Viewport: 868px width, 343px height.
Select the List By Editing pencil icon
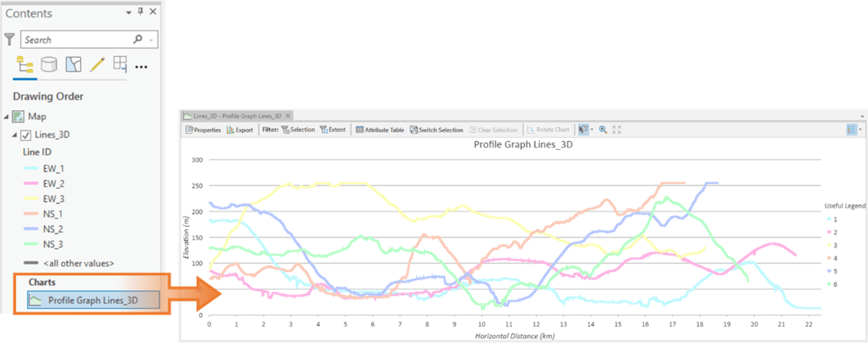pos(97,65)
